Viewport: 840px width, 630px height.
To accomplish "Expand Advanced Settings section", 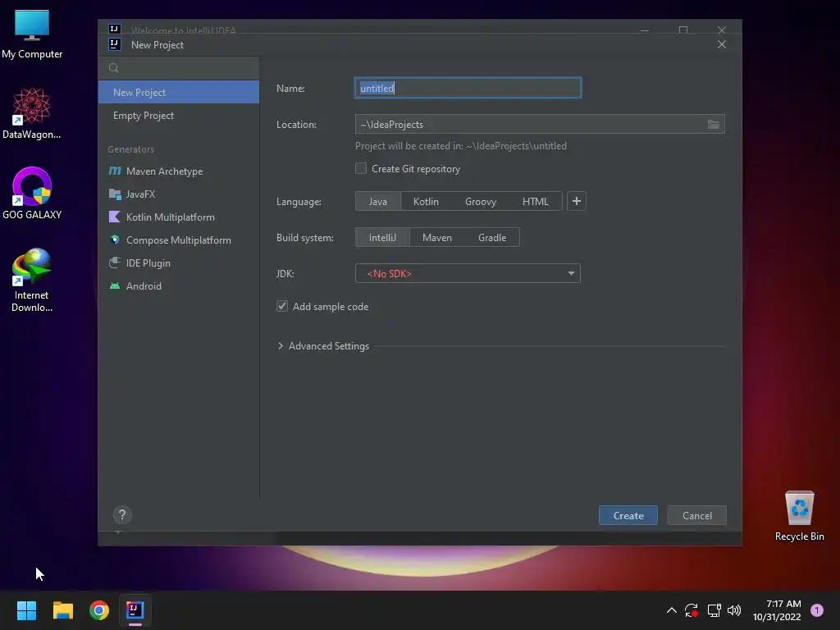I will (x=323, y=346).
